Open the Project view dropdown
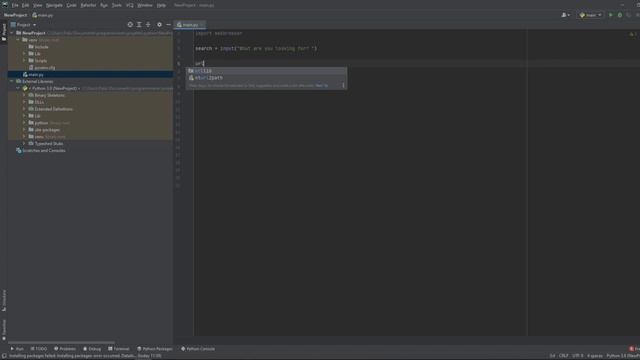640x360 pixels. click(x=23, y=25)
